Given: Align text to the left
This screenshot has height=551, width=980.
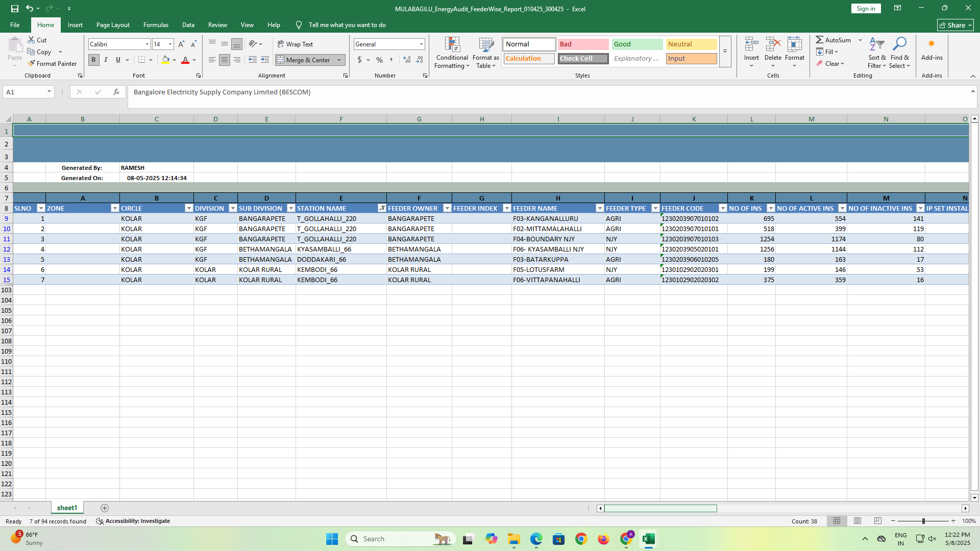Looking at the screenshot, I should click(x=212, y=60).
